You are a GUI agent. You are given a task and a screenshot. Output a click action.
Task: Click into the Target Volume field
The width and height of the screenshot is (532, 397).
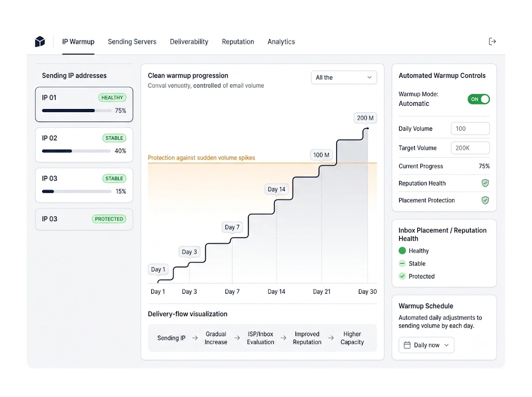(x=470, y=148)
